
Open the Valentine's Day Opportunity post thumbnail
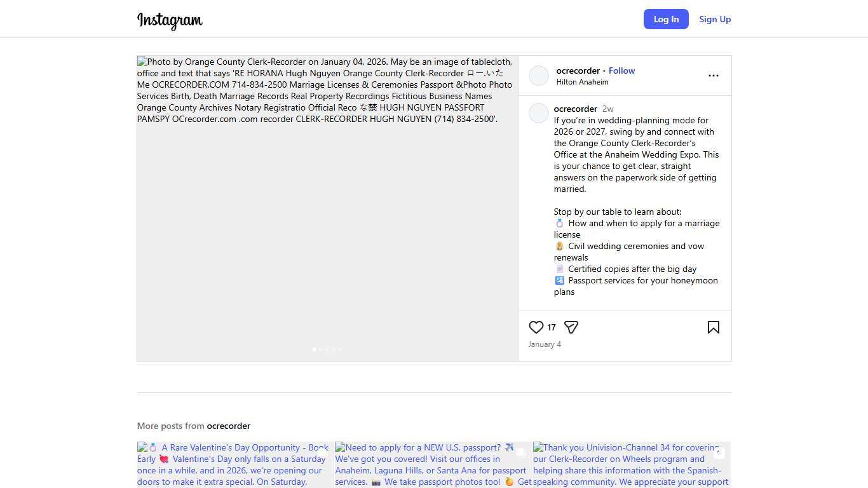[x=236, y=464]
